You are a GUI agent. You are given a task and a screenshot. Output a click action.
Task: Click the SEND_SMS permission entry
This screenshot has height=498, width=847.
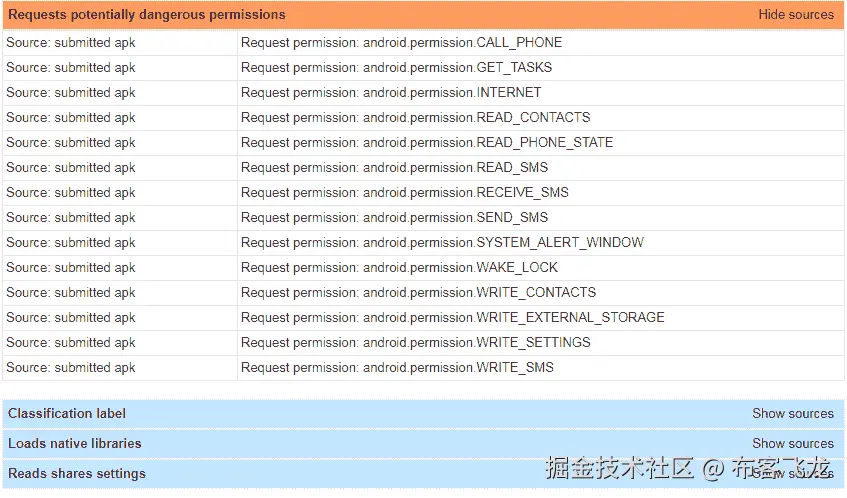[394, 218]
